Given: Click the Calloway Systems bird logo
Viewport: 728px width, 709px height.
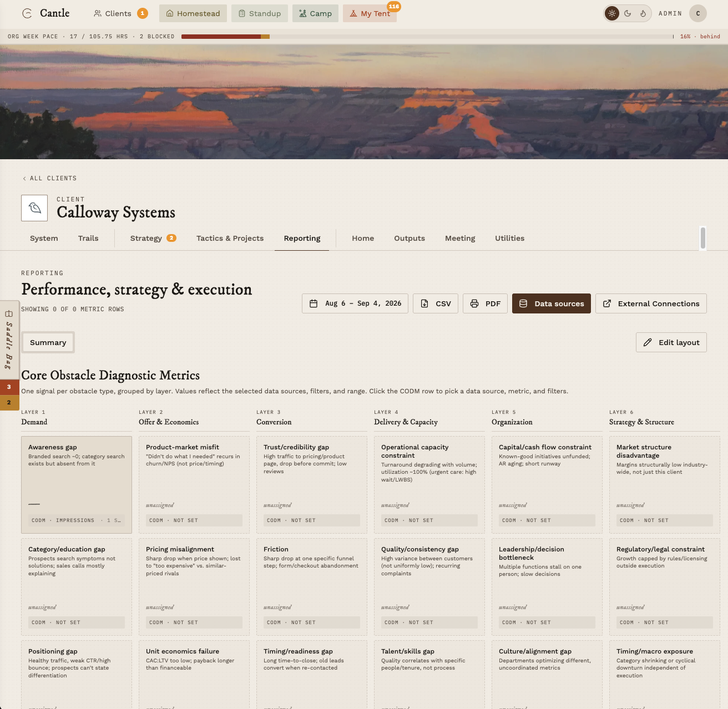Looking at the screenshot, I should [x=34, y=208].
